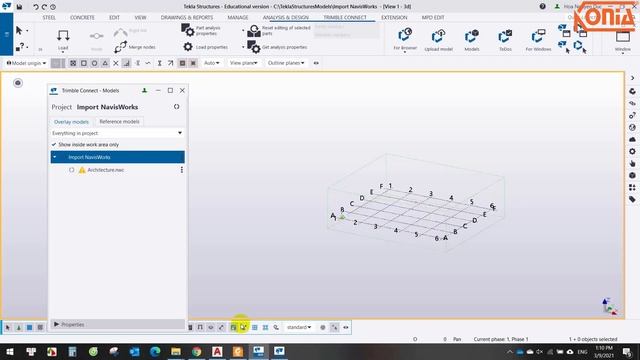Screen dimensions: 640x360
Task: Open the Auto snap depth dropdown
Action: 211,63
